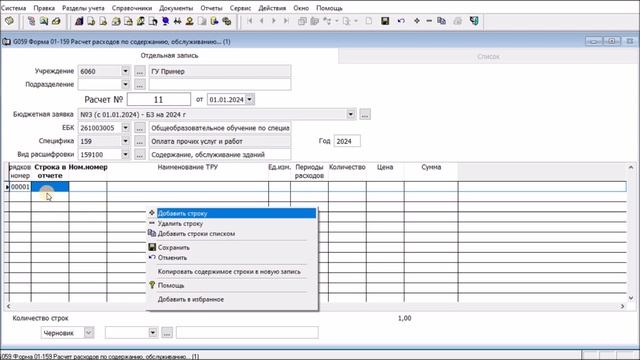Click the ellipsis button next to ЕБК
The height and width of the screenshot is (360, 640).
[140, 128]
